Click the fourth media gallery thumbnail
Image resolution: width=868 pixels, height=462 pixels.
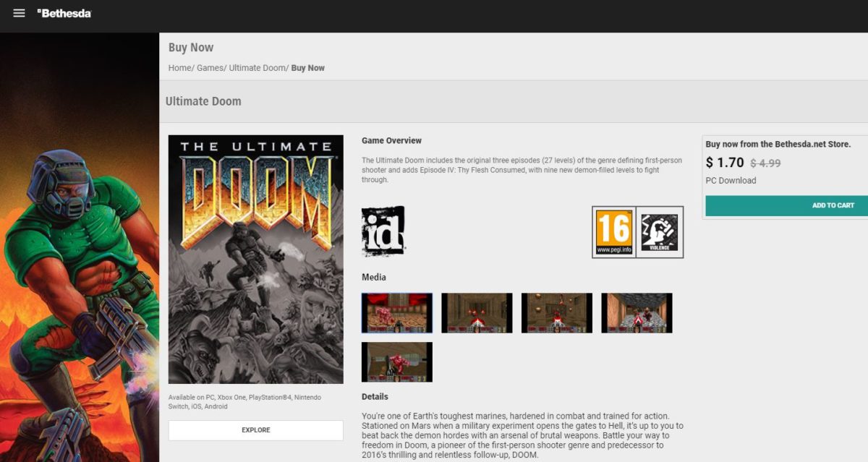(x=637, y=312)
